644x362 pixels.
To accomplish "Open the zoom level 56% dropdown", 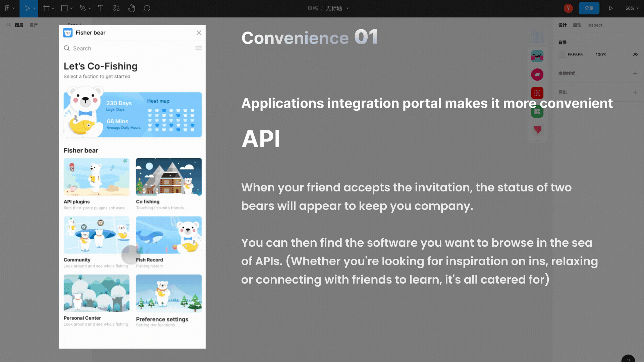I will click(x=632, y=8).
